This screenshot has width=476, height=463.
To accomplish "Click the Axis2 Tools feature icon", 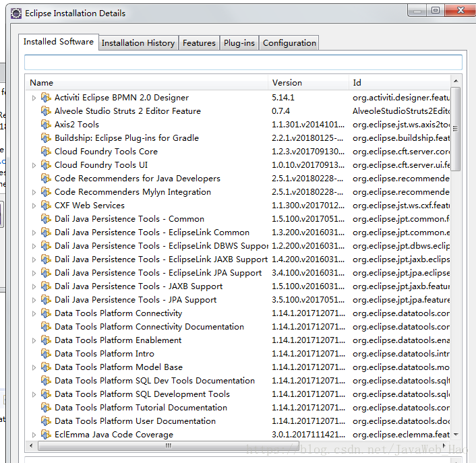I will [46, 125].
